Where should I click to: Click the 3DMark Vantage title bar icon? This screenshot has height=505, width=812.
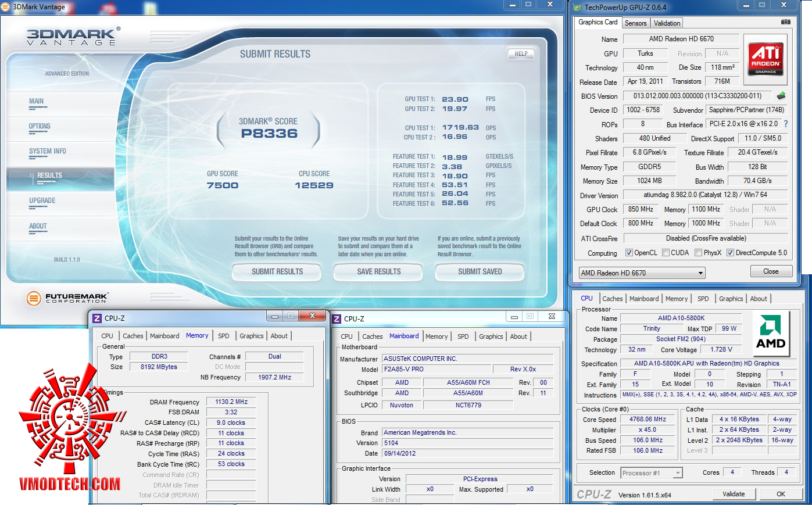click(6, 7)
